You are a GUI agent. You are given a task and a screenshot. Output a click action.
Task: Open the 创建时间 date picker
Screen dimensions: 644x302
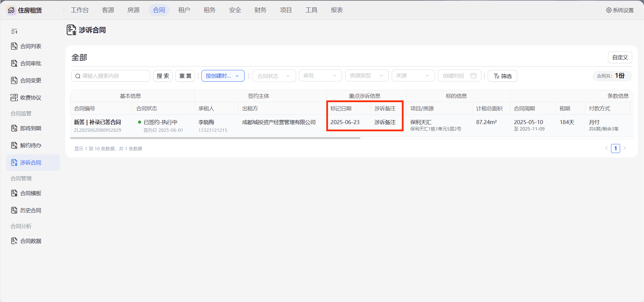(x=459, y=76)
